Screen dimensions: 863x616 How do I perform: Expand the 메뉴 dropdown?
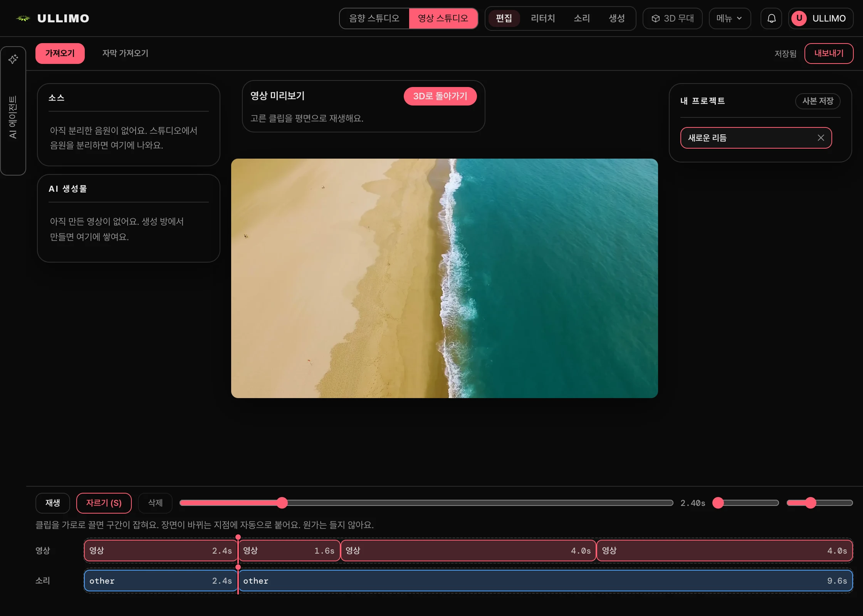click(730, 18)
